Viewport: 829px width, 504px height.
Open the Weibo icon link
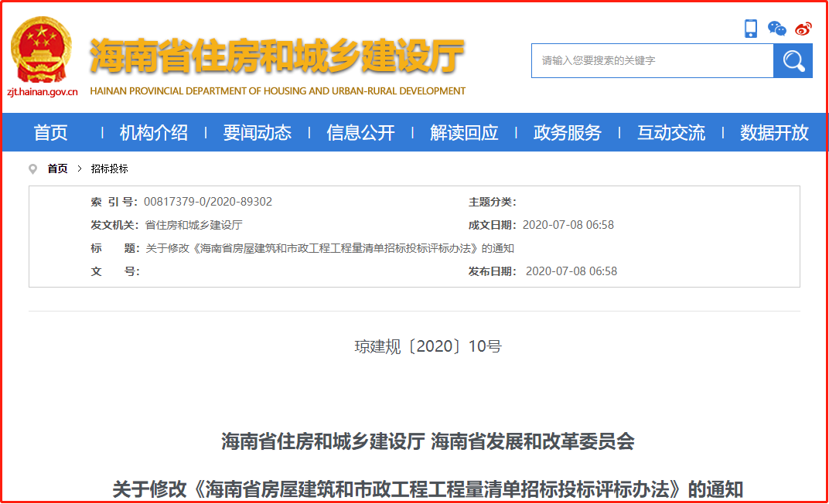[x=803, y=29]
